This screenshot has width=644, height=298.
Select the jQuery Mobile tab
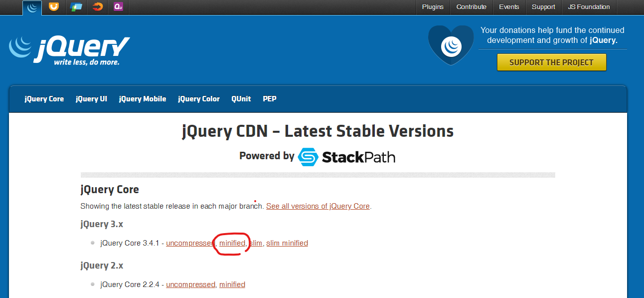point(143,99)
